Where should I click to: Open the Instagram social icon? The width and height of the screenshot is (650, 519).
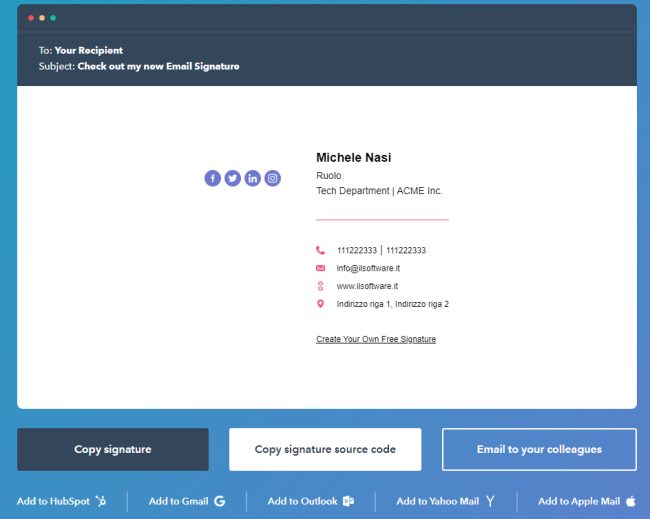pos(272,178)
